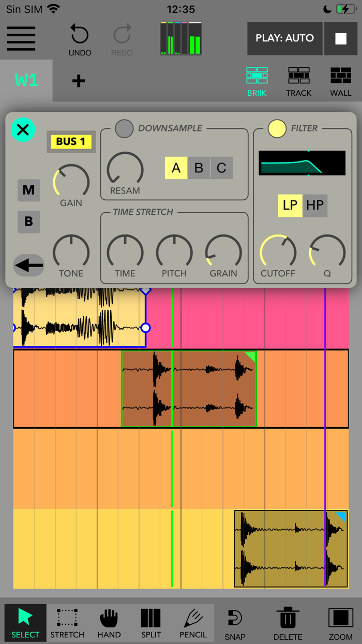Click the RESAM knob
This screenshot has width=362, height=644.
tap(125, 170)
